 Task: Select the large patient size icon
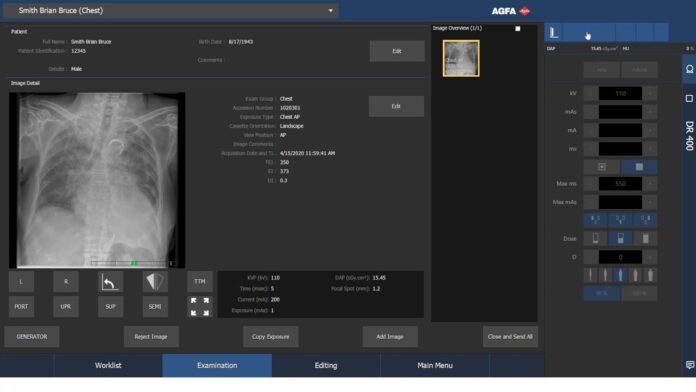pos(635,275)
